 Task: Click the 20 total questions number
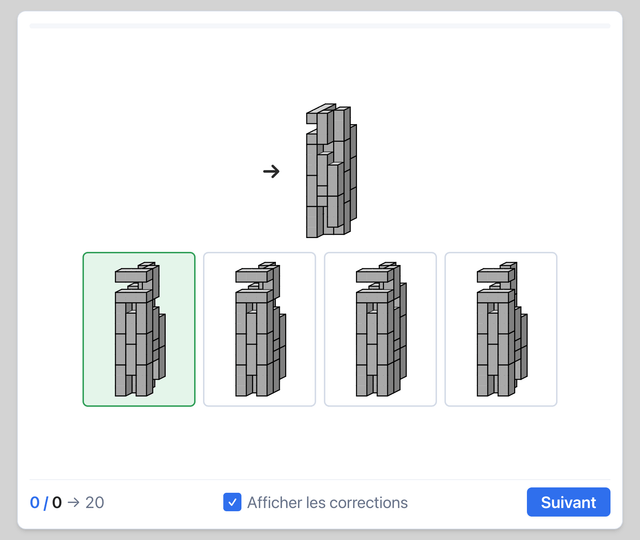[x=95, y=502]
